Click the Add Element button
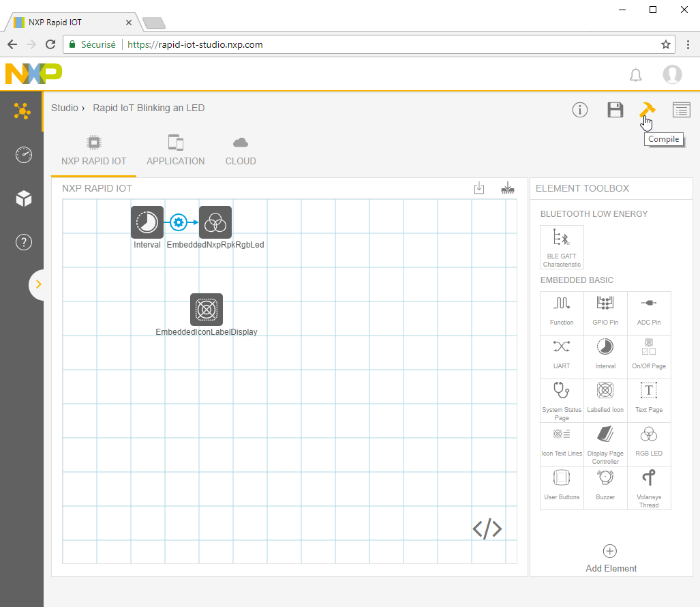700x607 pixels. tap(611, 558)
